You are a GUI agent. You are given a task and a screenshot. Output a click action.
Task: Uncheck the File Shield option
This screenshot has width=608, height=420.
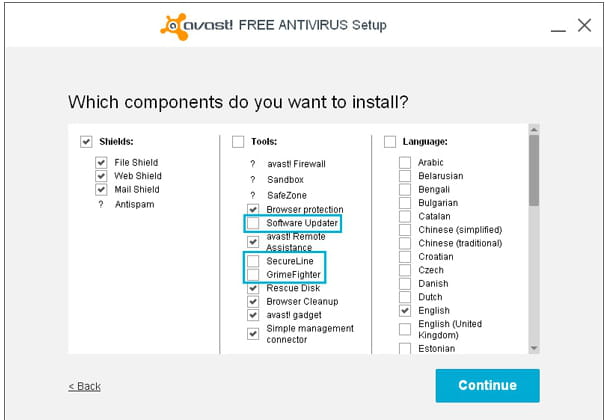point(101,162)
